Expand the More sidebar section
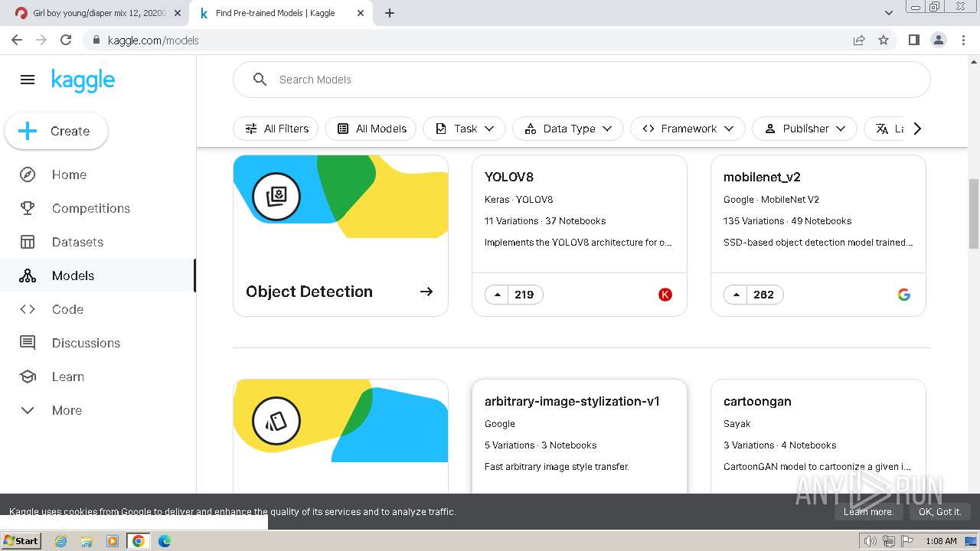The width and height of the screenshot is (980, 551). point(98,410)
